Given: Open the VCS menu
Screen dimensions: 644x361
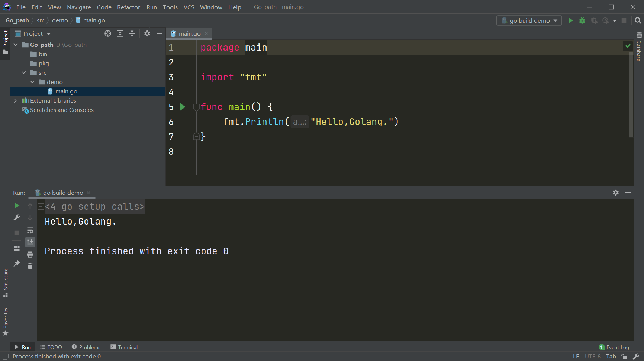Looking at the screenshot, I should coord(189,7).
